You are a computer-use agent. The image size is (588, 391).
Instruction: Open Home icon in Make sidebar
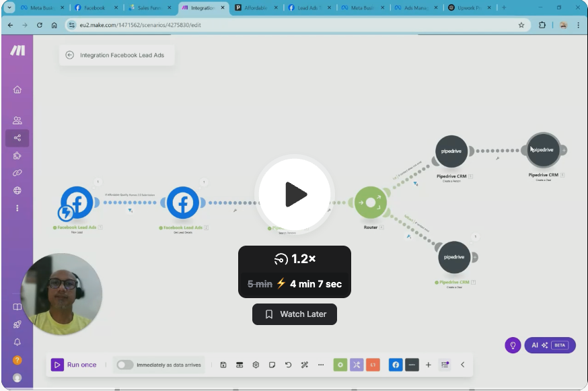pyautogui.click(x=17, y=90)
